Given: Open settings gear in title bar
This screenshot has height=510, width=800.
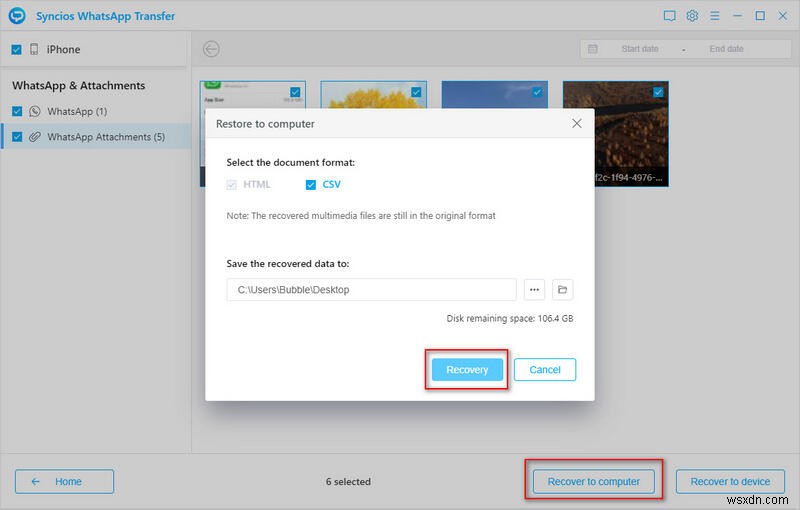Looking at the screenshot, I should click(692, 16).
